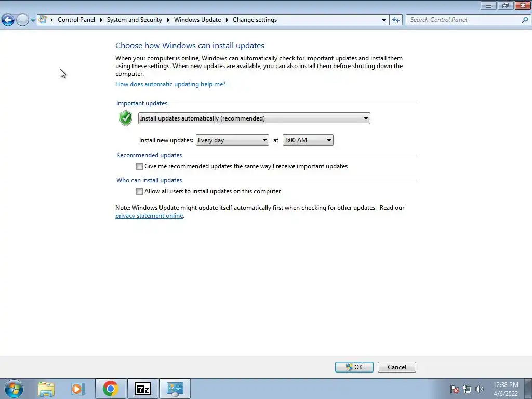Open the privacy statement online link
This screenshot has width=532, height=399.
(149, 216)
